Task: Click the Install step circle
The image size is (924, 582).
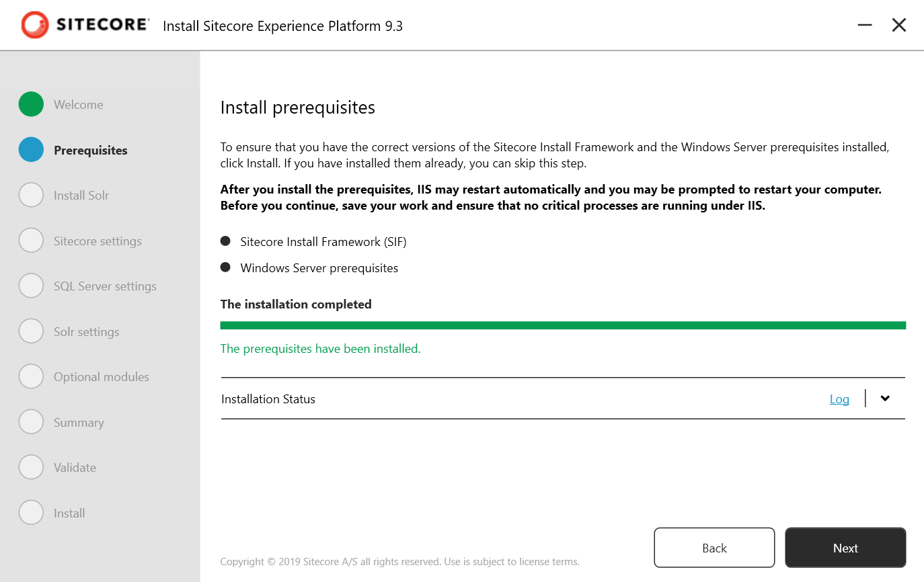Action: [x=31, y=512]
